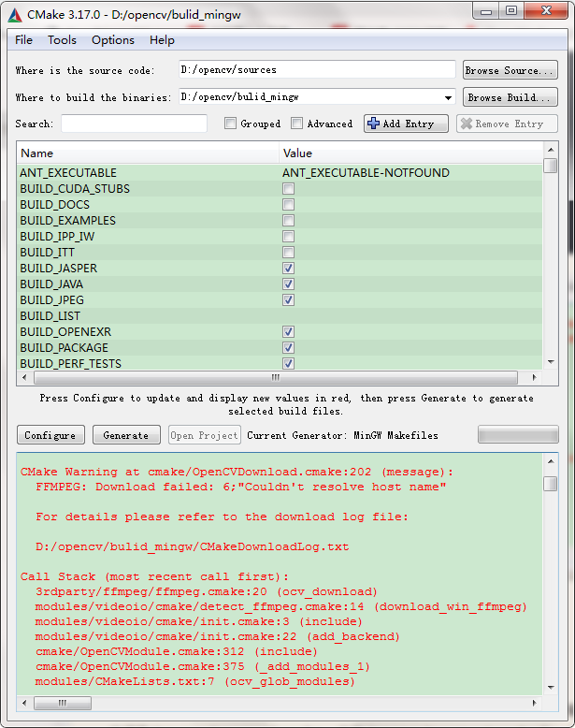The height and width of the screenshot is (728, 575).
Task: Click the ANT_EXECUTABLE-NOTFOUND value
Action: pyautogui.click(x=366, y=173)
